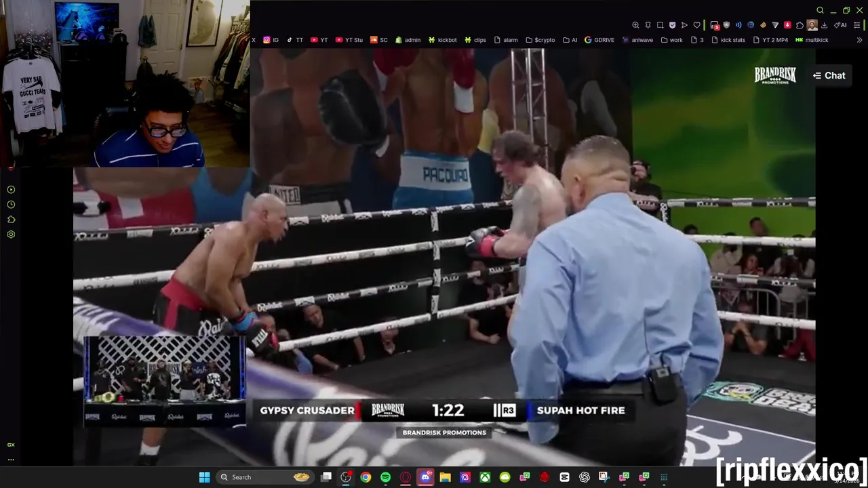Open Spotify from the taskbar
Image resolution: width=868 pixels, height=488 pixels.
pos(385,477)
